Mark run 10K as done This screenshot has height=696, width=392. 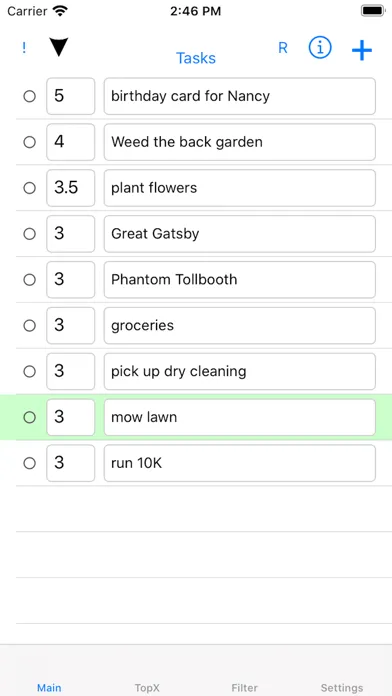point(30,463)
